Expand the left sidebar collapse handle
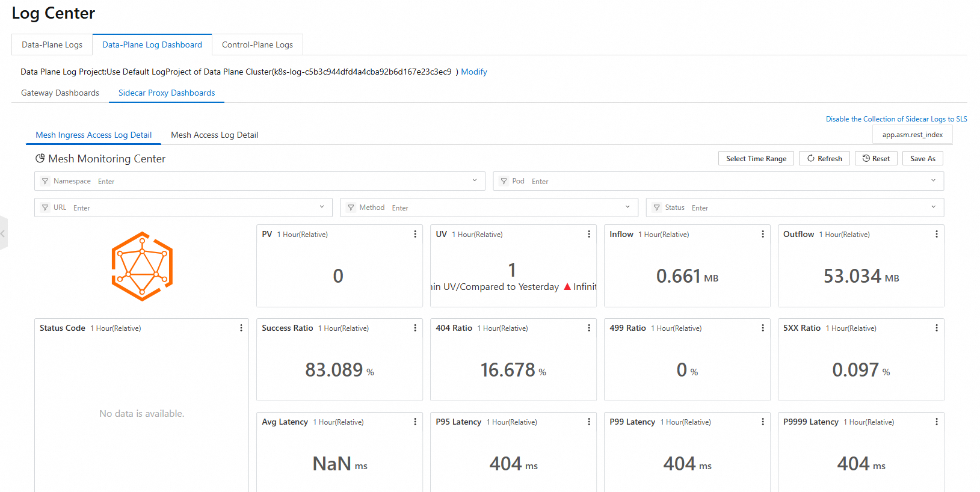Screen dimensions: 980x492 tap(3, 233)
